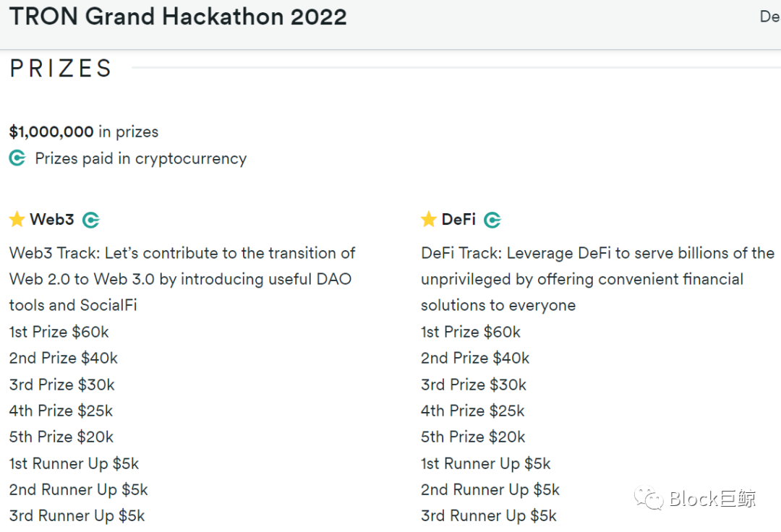Click DeFi 5th Prize $20k line
Viewport: 781px width, 532px height.
click(473, 437)
